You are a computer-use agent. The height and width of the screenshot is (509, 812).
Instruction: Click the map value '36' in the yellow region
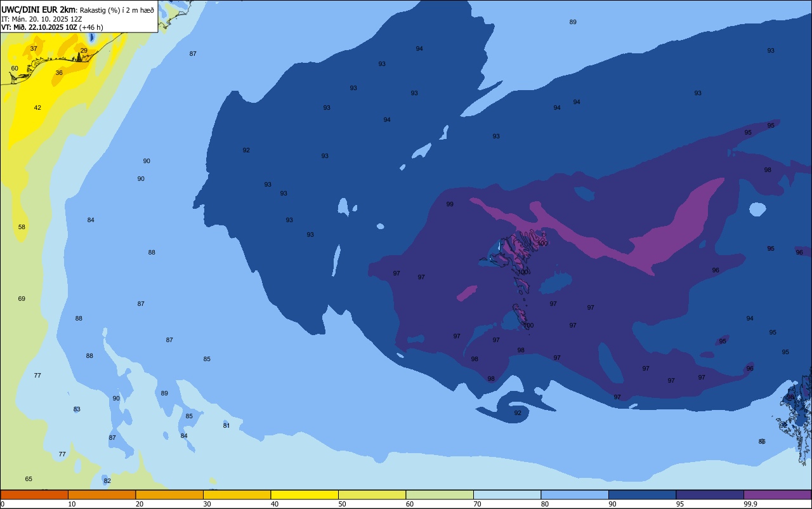pos(59,72)
